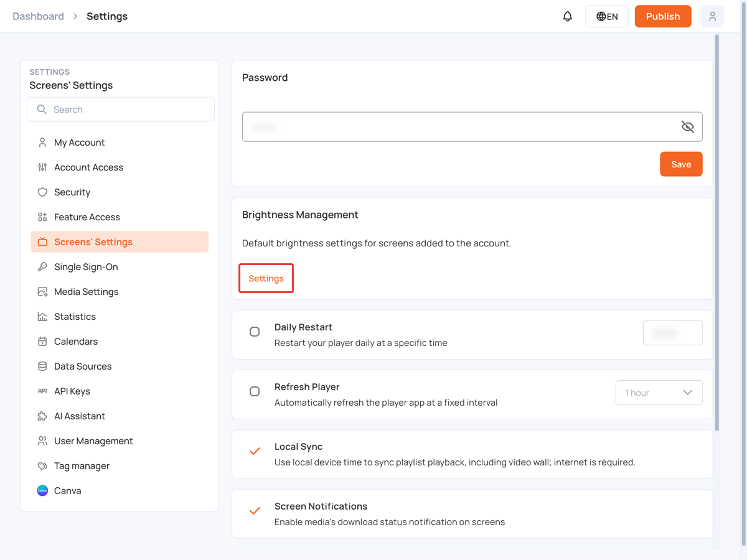Uncheck the Screen Notifications option
The height and width of the screenshot is (560, 747).
click(x=255, y=511)
